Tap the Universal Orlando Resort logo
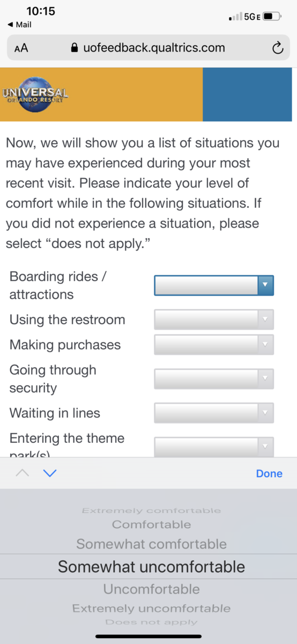The height and width of the screenshot is (644, 297). coord(35,94)
